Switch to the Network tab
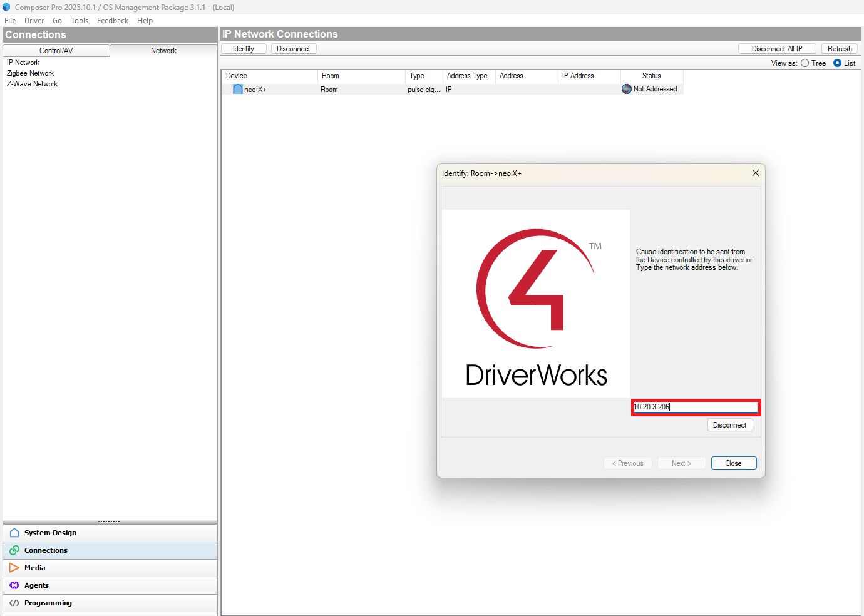The height and width of the screenshot is (616, 864). pos(163,51)
